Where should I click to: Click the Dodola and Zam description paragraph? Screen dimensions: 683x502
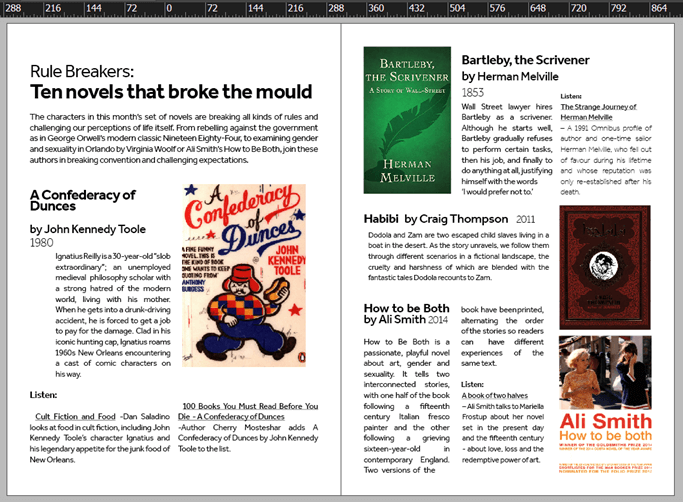458,256
